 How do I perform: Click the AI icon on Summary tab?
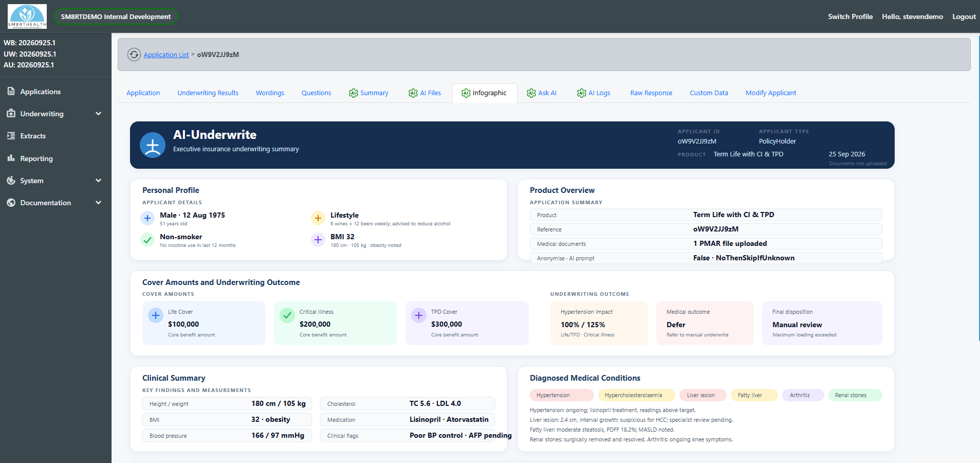coord(354,93)
